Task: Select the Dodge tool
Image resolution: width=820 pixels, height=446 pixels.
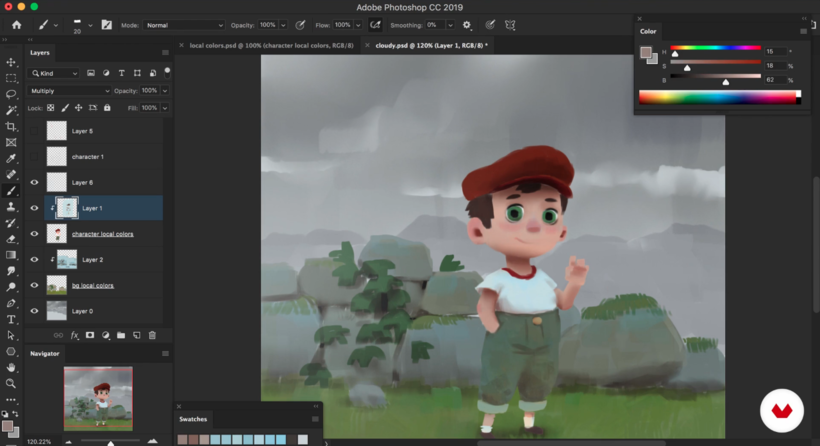Action: click(10, 287)
